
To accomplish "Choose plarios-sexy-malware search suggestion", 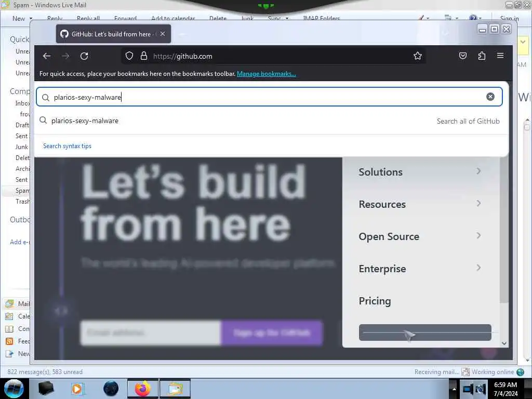I will (x=85, y=121).
